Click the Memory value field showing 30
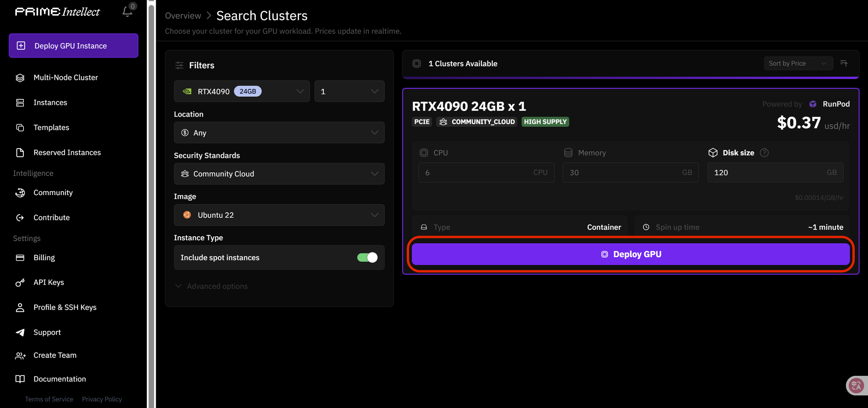This screenshot has width=868, height=408. [x=631, y=173]
